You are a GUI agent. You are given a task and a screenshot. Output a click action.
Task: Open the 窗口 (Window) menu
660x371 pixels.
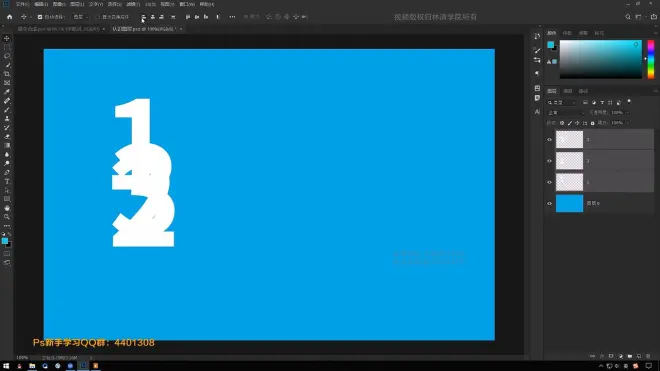pos(187,4)
